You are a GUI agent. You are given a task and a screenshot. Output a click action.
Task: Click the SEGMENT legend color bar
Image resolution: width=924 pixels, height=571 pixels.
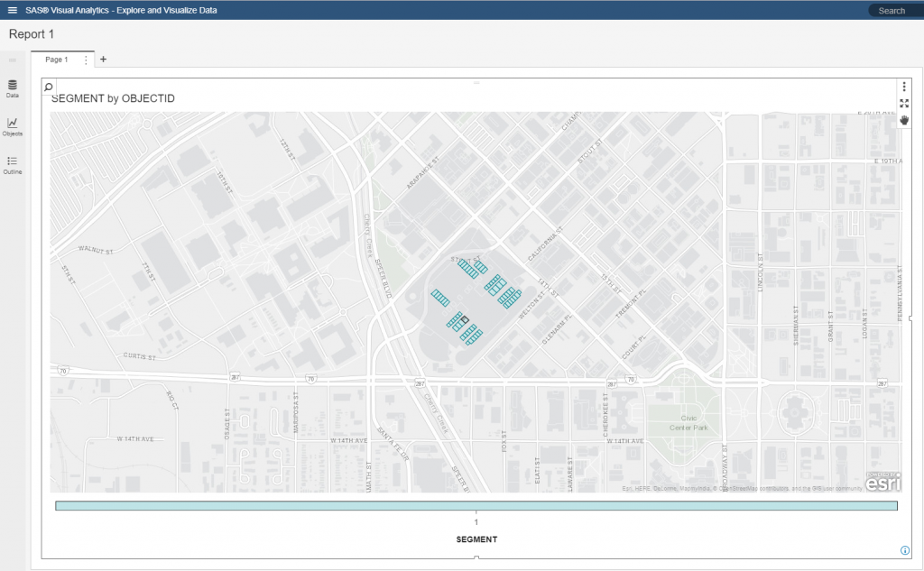[x=476, y=506]
